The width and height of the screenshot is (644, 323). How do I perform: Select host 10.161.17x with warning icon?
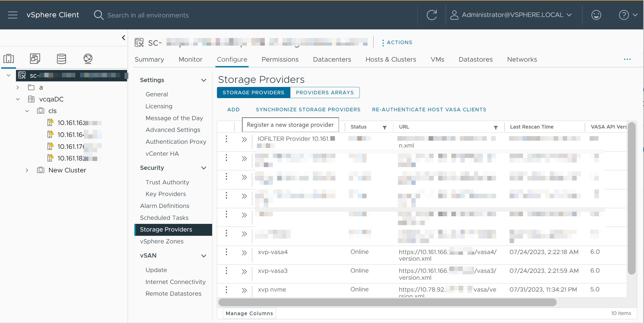coord(74,146)
